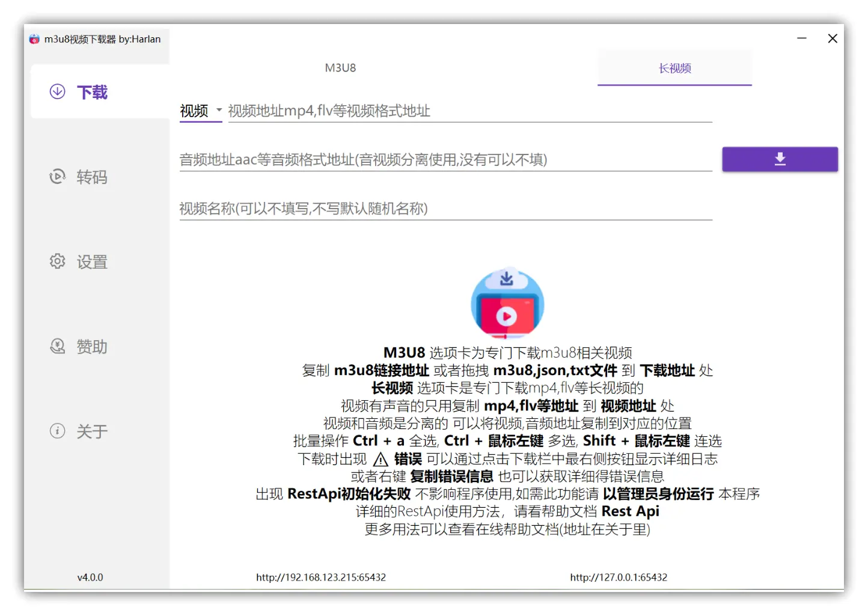Click the RestApi初始化失败 text
This screenshot has height=616, width=868.
(x=349, y=494)
